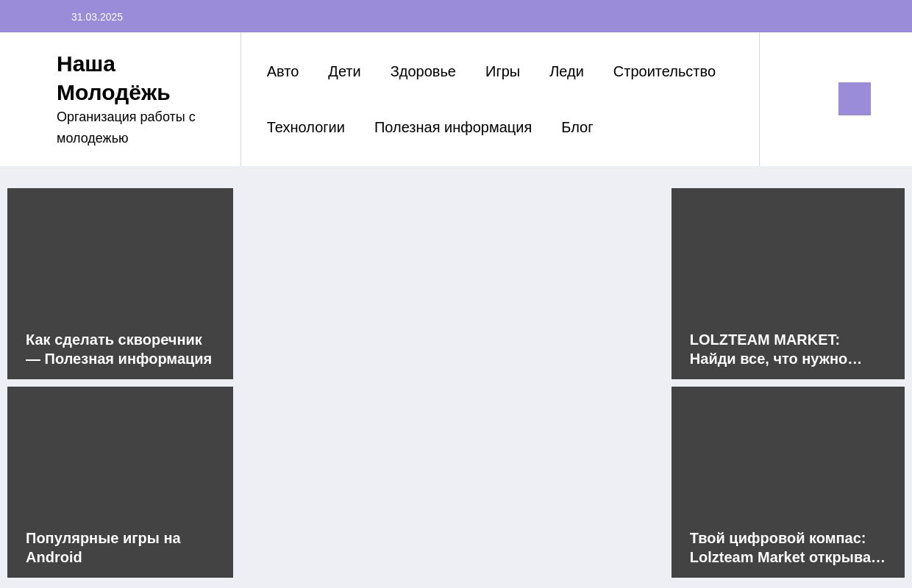
Task: Open the Дети category
Action: coord(344,71)
